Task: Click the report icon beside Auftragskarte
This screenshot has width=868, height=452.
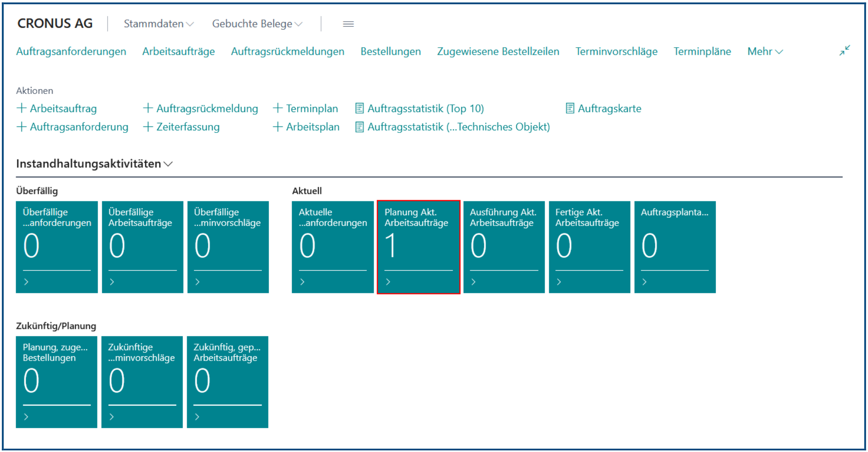Action: click(x=570, y=108)
